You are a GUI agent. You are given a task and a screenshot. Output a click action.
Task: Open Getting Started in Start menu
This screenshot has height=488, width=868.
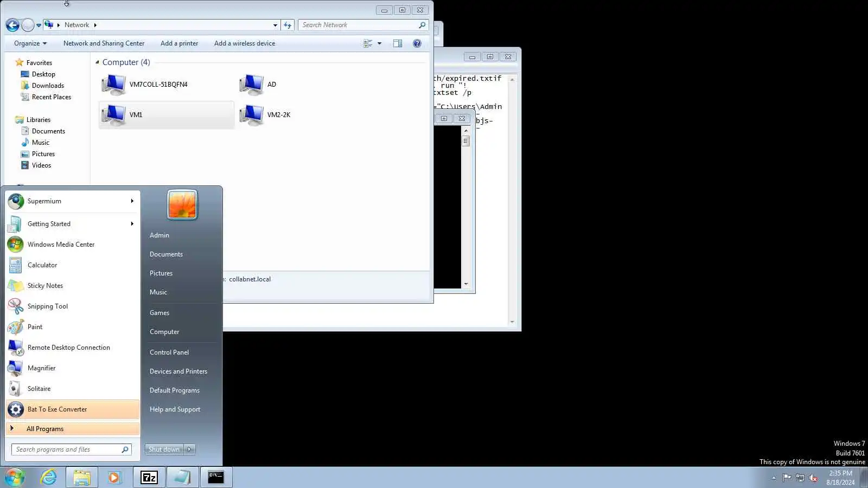tap(72, 224)
